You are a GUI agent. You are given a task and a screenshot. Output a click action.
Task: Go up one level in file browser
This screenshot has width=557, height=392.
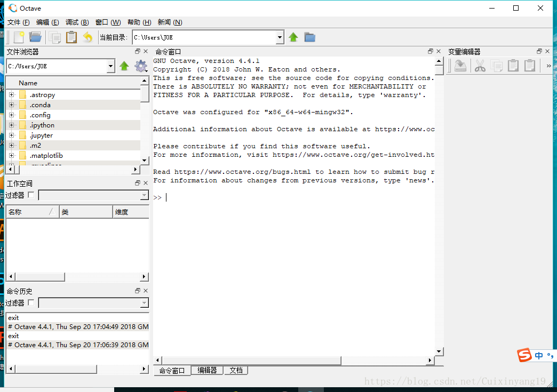[124, 66]
